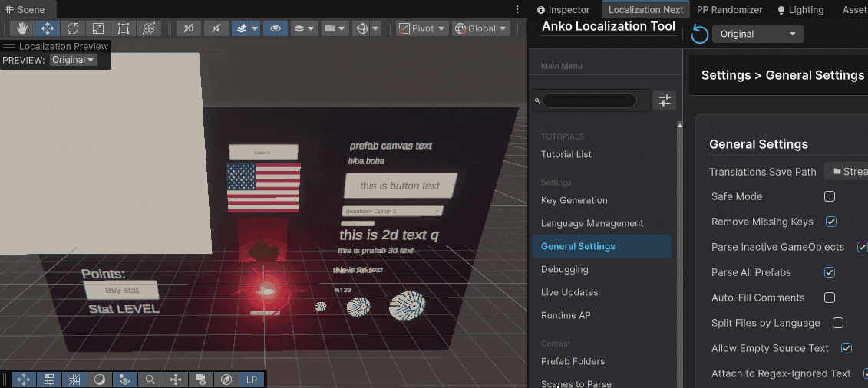Screen dimensions: 868x388
Task: Click the American flag image in scene
Action: [263, 188]
